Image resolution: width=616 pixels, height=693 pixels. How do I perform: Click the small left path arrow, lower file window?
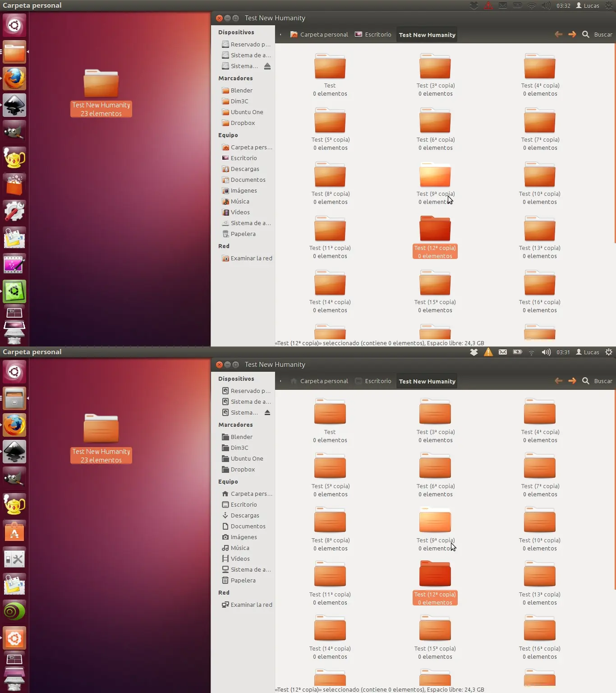(280, 381)
